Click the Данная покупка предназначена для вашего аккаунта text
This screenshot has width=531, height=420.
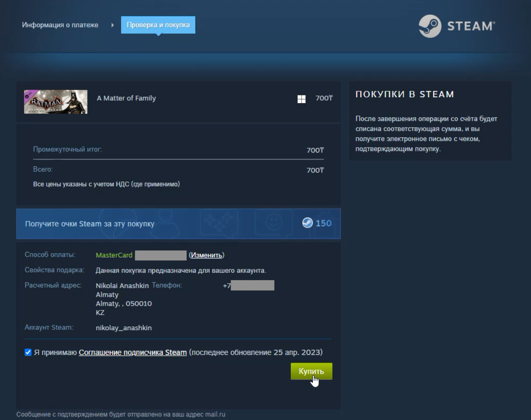pyautogui.click(x=181, y=270)
